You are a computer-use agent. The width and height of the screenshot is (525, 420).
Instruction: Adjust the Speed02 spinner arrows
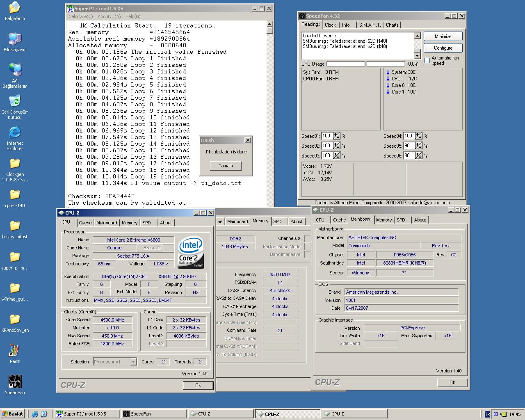point(336,146)
